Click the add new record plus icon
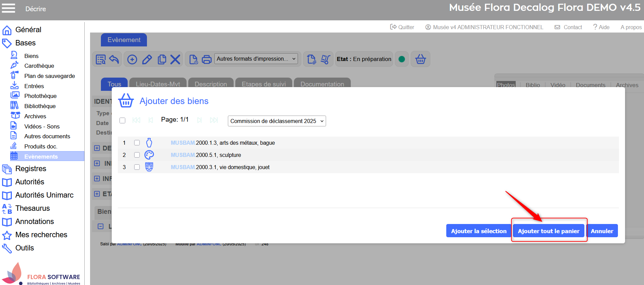 [x=132, y=60]
